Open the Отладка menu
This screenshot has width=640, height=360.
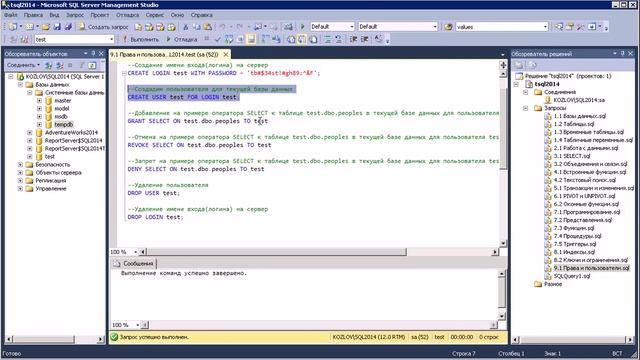point(127,15)
